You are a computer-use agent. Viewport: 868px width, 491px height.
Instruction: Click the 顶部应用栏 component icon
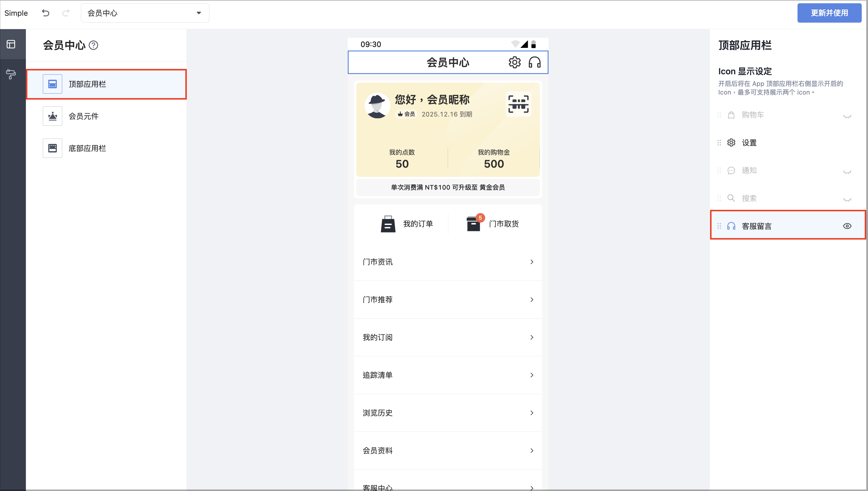[x=52, y=84]
